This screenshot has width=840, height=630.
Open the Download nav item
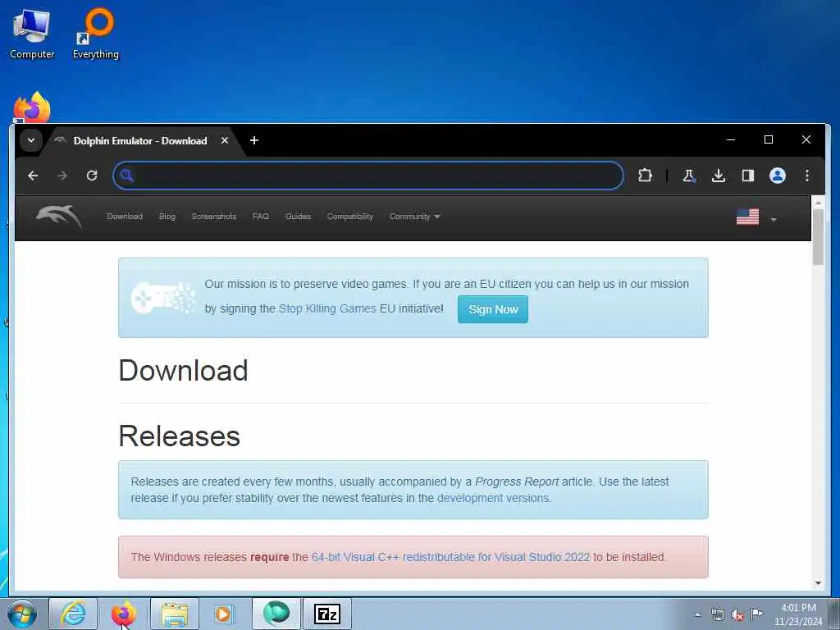(125, 217)
